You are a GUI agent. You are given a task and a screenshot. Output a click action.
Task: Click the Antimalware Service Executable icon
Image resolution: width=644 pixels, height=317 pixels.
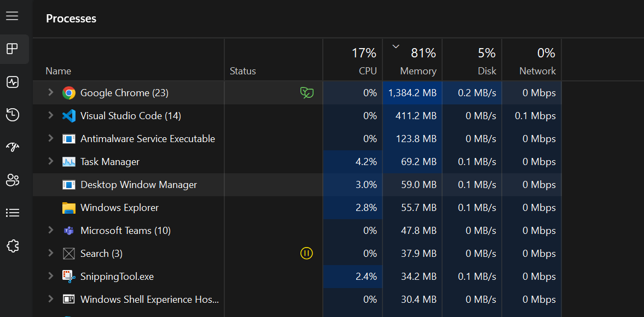(x=68, y=139)
